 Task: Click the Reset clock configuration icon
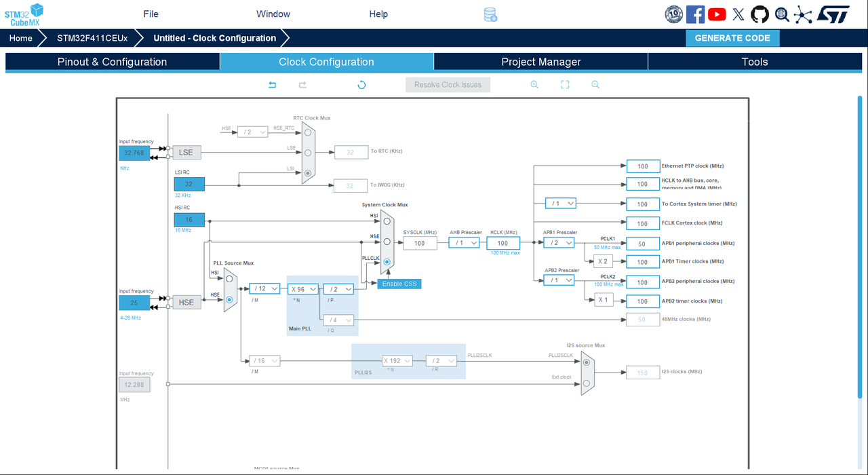pos(361,85)
